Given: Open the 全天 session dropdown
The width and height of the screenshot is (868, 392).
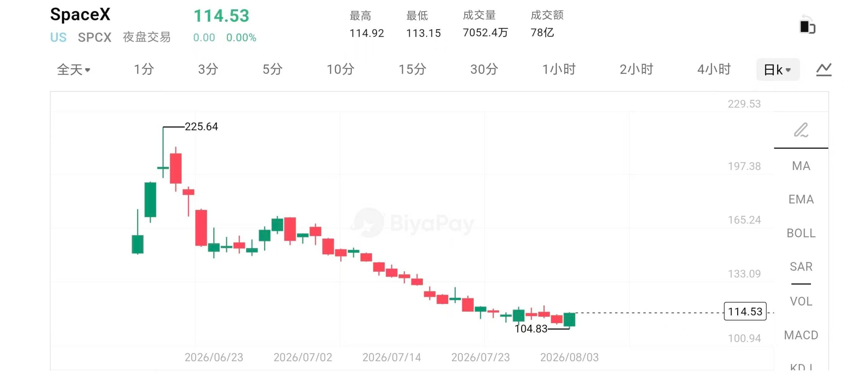Looking at the screenshot, I should (74, 70).
